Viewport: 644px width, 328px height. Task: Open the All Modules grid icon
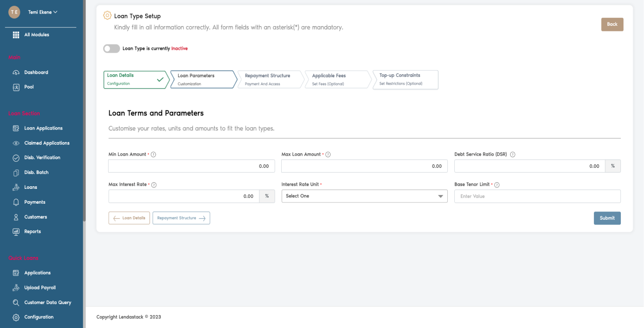pos(16,34)
